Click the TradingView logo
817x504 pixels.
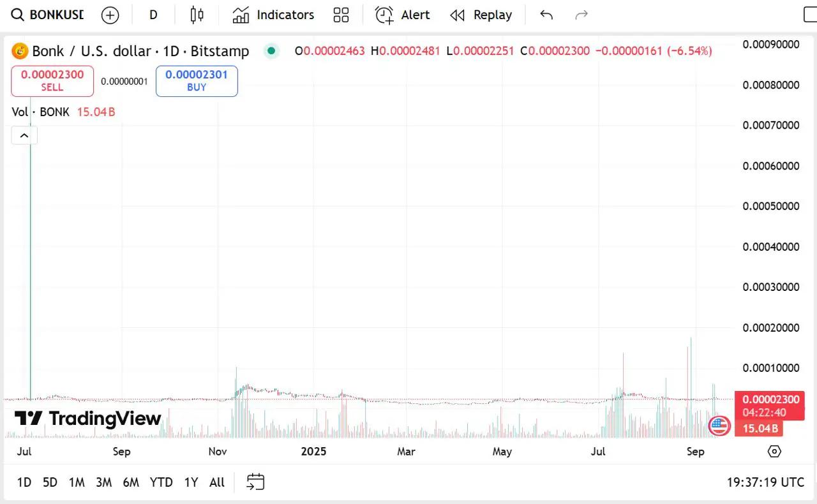coord(88,419)
